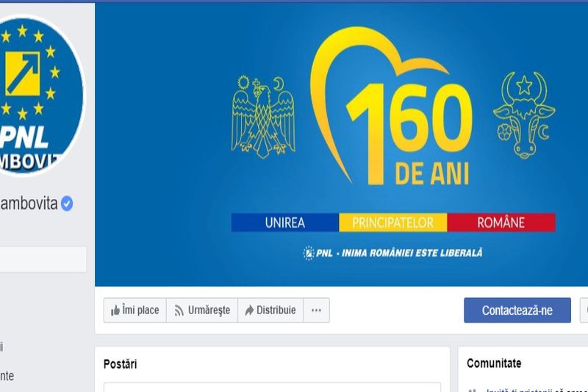This screenshot has width=588, height=392.
Task: Open the 160 de ani cover photo
Action: pos(341,144)
